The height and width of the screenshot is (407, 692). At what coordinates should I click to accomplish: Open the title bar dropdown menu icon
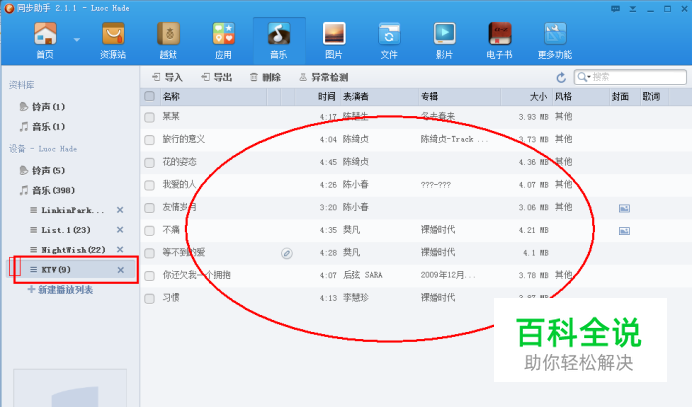(x=633, y=9)
